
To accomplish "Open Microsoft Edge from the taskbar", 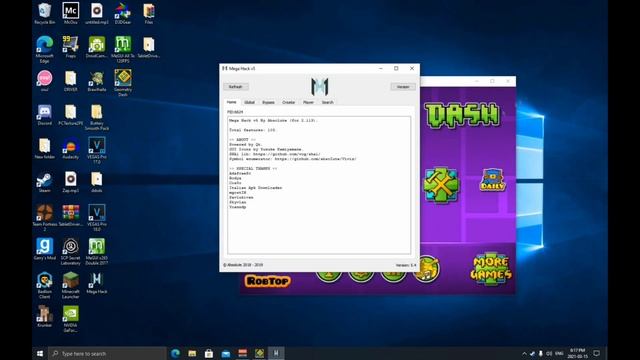I will coord(176,353).
